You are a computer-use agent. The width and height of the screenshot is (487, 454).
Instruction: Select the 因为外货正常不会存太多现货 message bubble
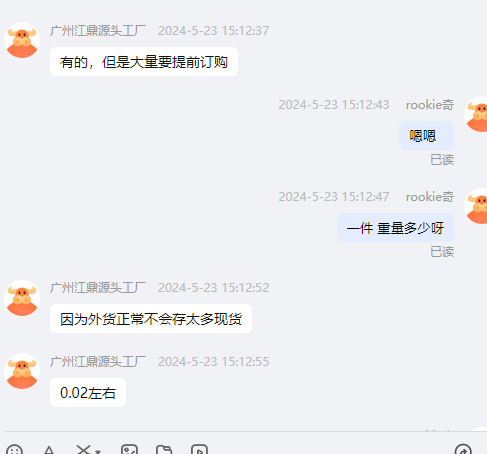151,319
